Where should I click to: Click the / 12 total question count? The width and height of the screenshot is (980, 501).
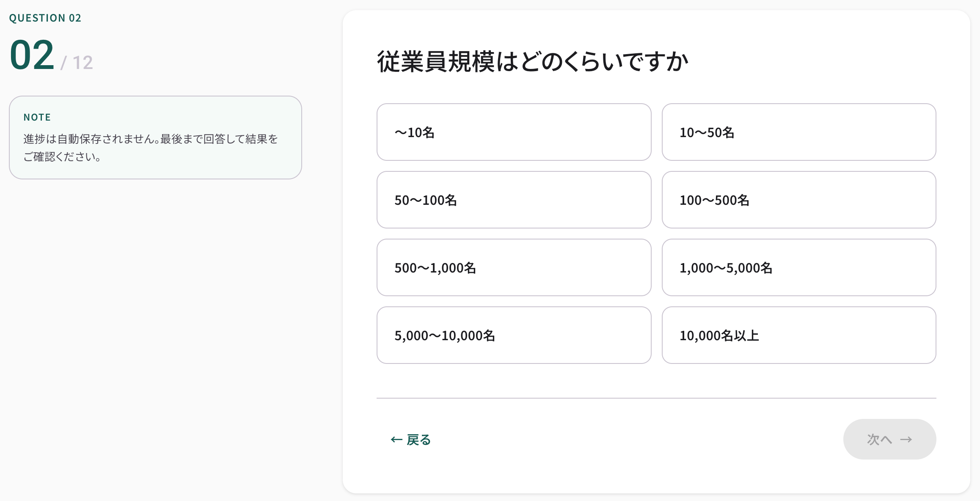77,63
